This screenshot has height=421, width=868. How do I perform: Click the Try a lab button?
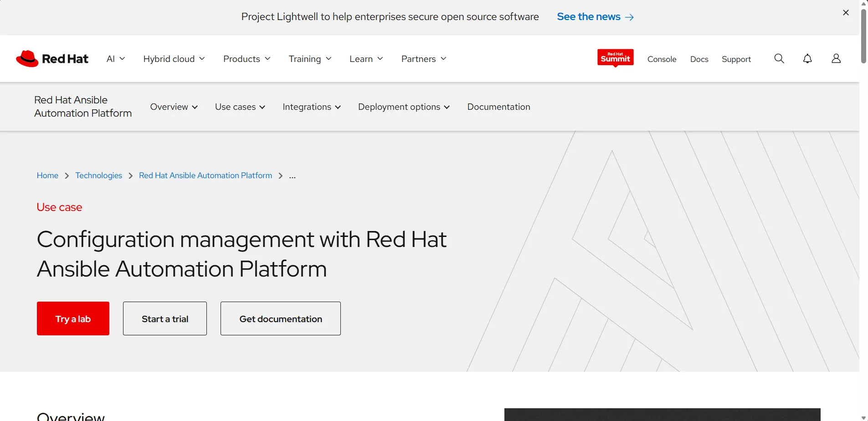pos(73,318)
